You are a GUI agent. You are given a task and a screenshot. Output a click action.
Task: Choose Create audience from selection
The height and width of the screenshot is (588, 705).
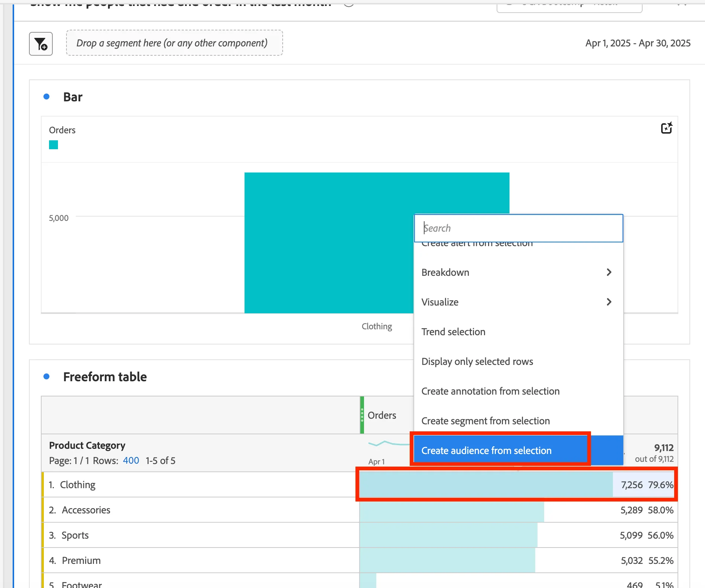pyautogui.click(x=519, y=450)
